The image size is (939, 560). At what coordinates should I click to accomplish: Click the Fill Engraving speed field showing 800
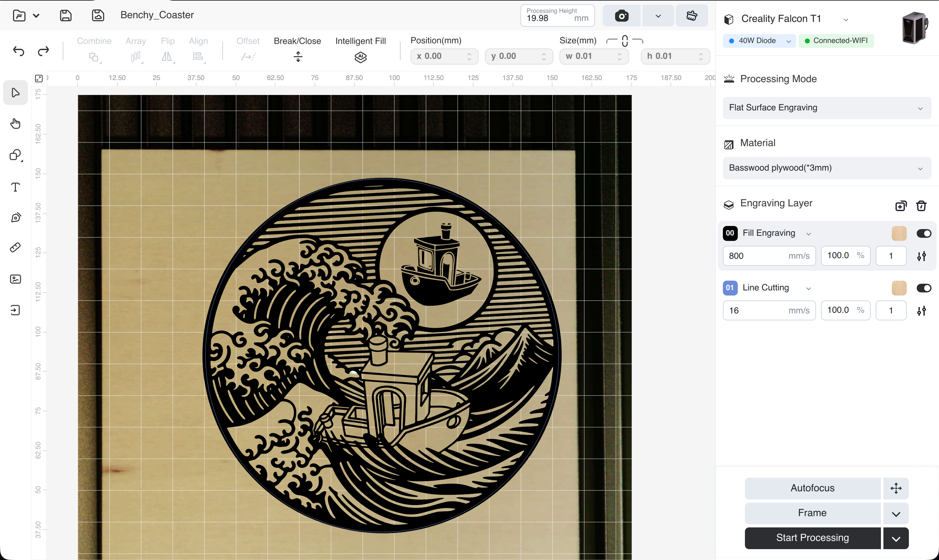click(x=769, y=256)
